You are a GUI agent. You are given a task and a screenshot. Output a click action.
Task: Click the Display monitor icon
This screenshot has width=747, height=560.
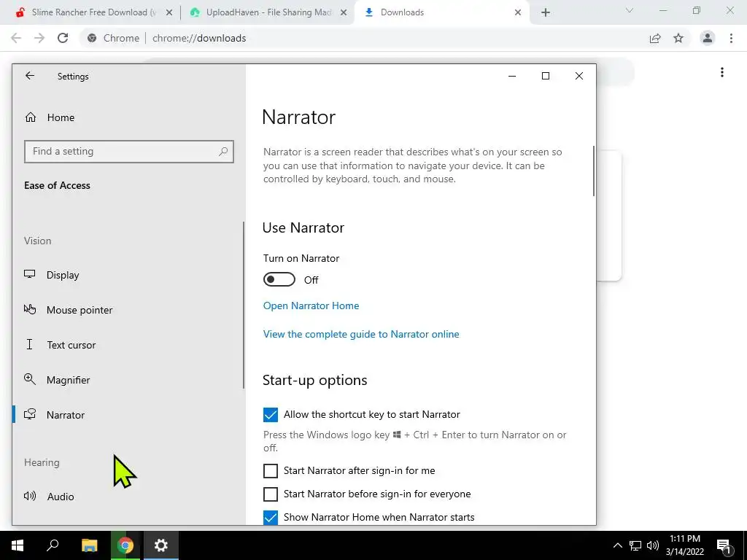(29, 274)
